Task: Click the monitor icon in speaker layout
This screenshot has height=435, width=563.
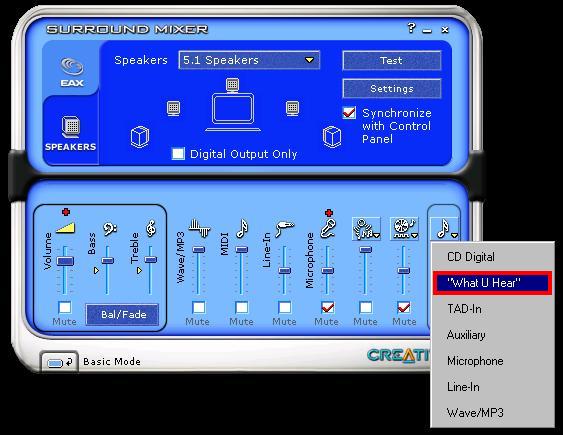Action: [233, 112]
